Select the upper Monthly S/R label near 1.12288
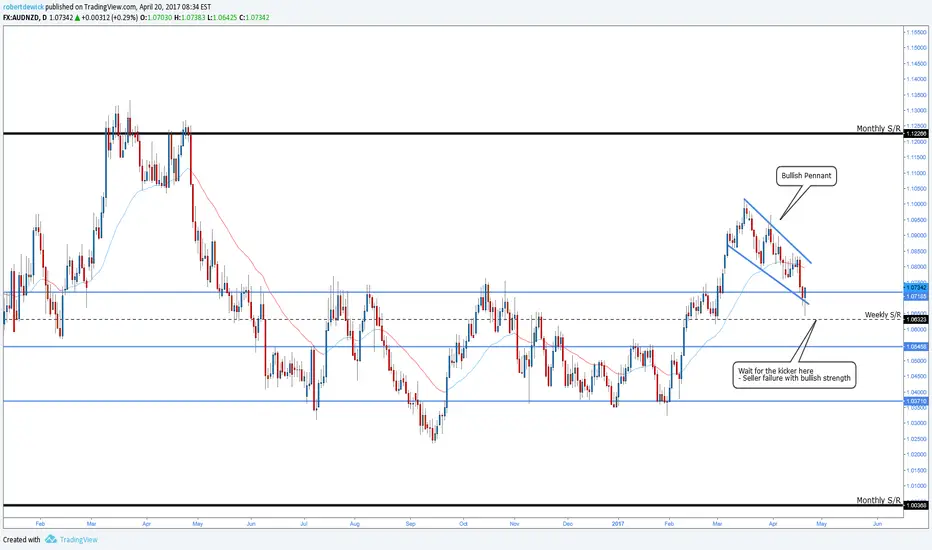 pyautogui.click(x=879, y=128)
